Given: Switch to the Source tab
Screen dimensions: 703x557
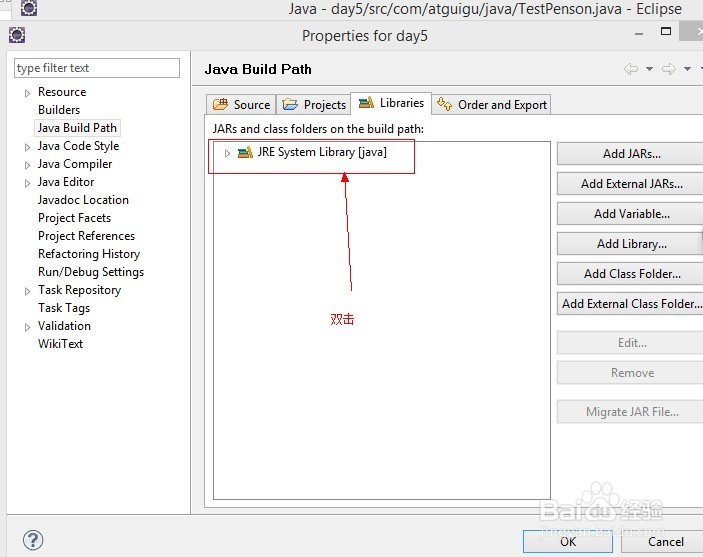Looking at the screenshot, I should tap(241, 104).
